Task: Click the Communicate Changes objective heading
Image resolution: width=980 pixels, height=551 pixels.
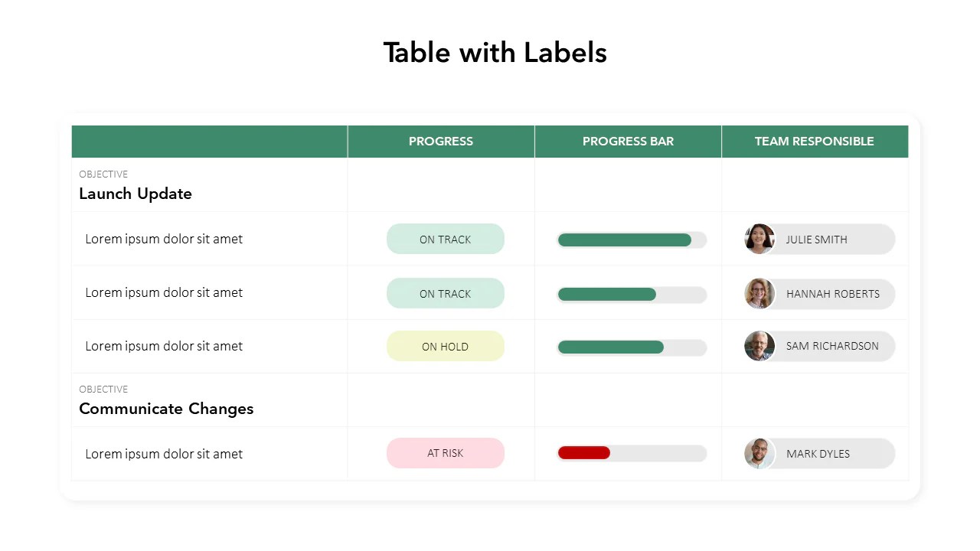Action: click(166, 409)
